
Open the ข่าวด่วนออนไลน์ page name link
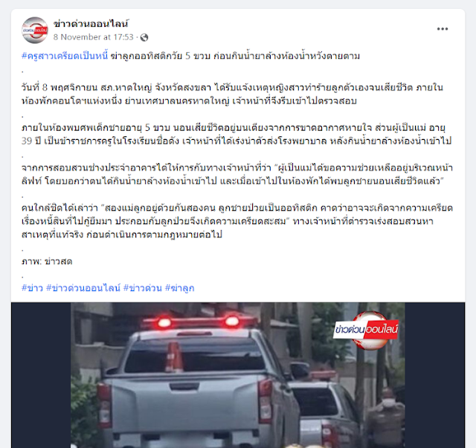click(91, 24)
